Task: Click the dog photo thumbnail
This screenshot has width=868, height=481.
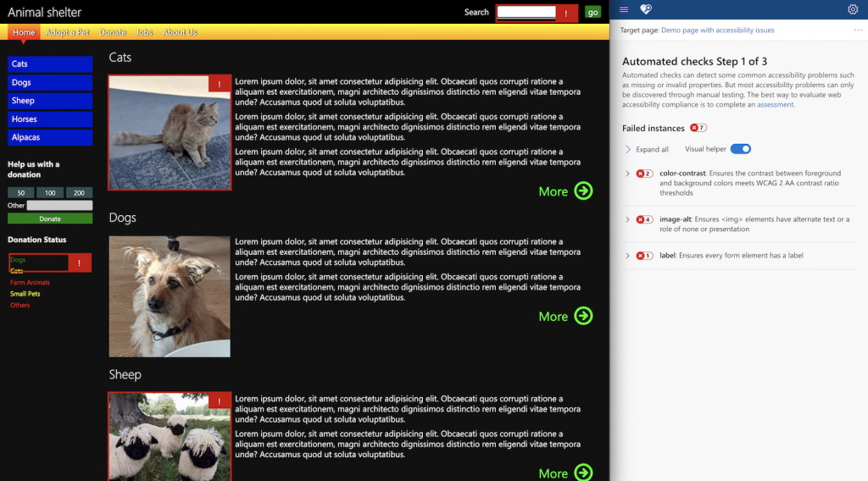Action: (170, 296)
